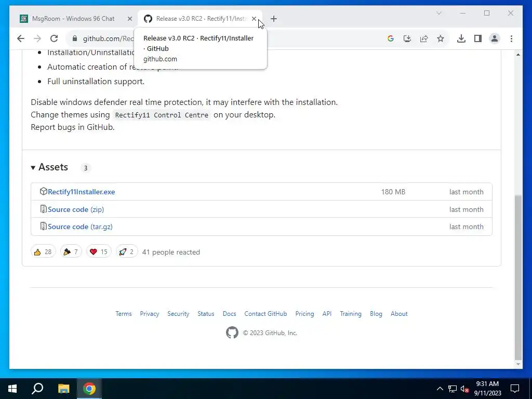Close the MsgRoom tab
The width and height of the screenshot is (532, 399).
[x=129, y=19]
